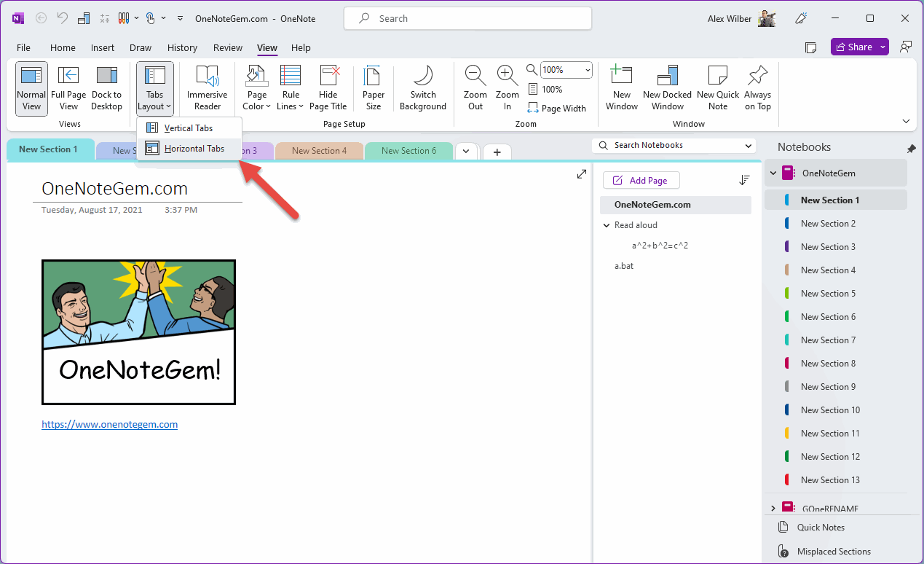Show more section tabs dropdown

tap(466, 152)
